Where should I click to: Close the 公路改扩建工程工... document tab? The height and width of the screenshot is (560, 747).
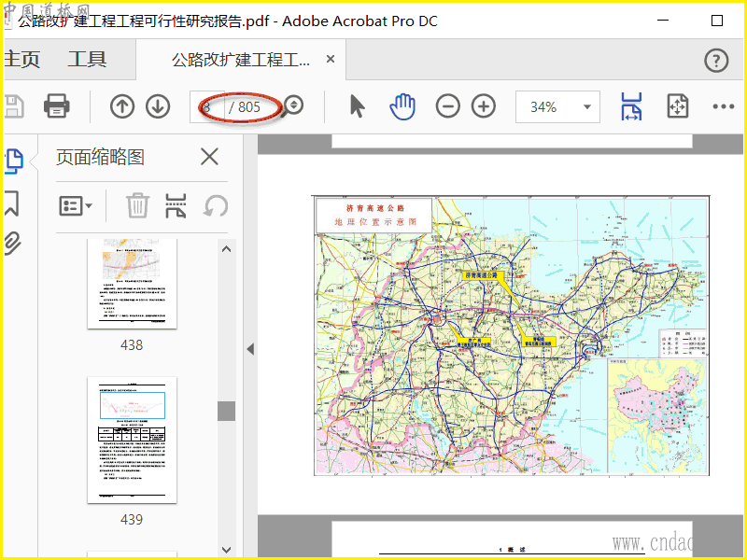(x=331, y=59)
